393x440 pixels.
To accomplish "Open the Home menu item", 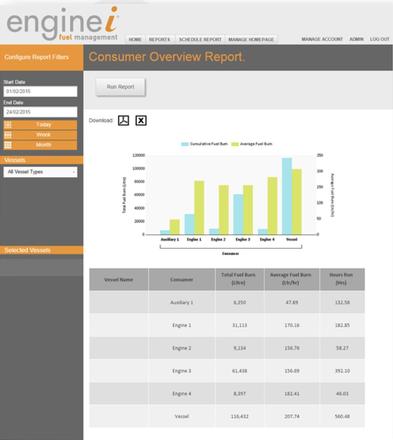I will (x=135, y=39).
